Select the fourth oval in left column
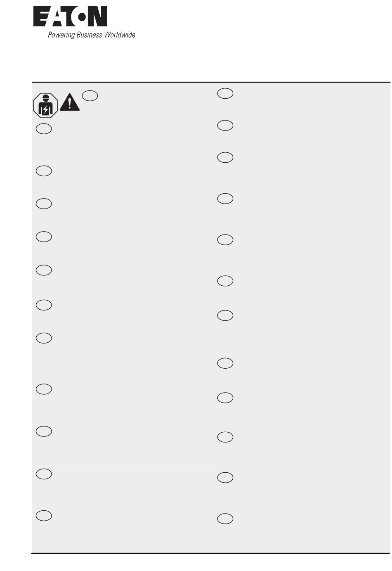The width and height of the screenshot is (392, 571). tap(44, 237)
